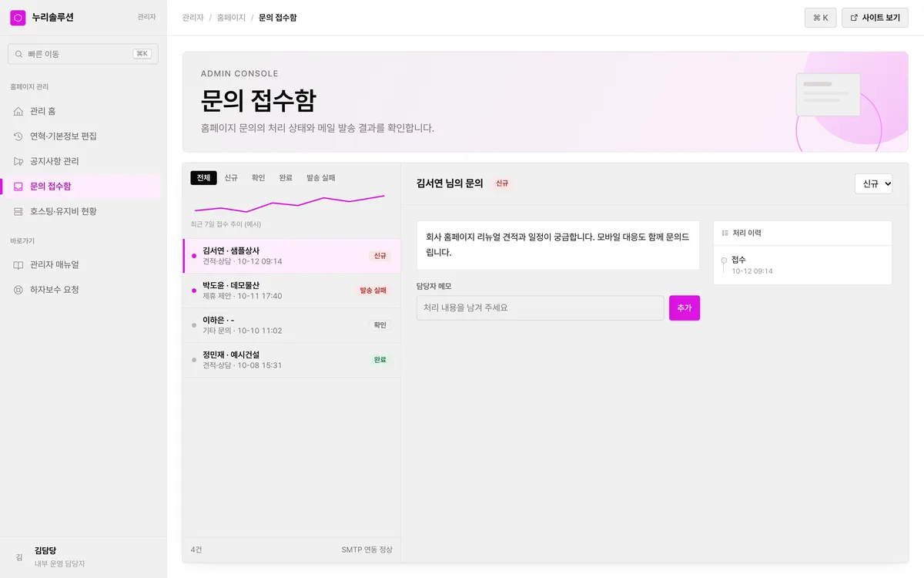Click the 7일 접수 추이 sparkline chart
The image size is (924, 578).
[x=290, y=203]
